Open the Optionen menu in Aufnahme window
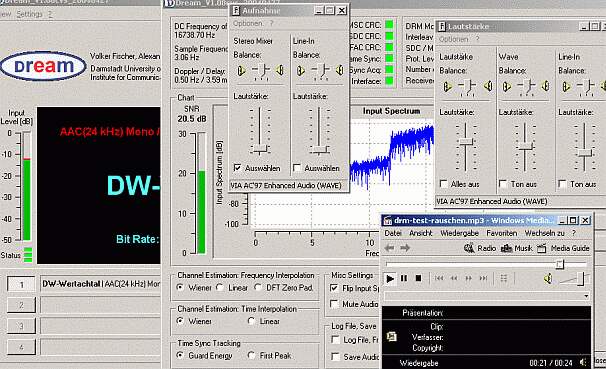This screenshot has height=369, width=606. point(247,24)
